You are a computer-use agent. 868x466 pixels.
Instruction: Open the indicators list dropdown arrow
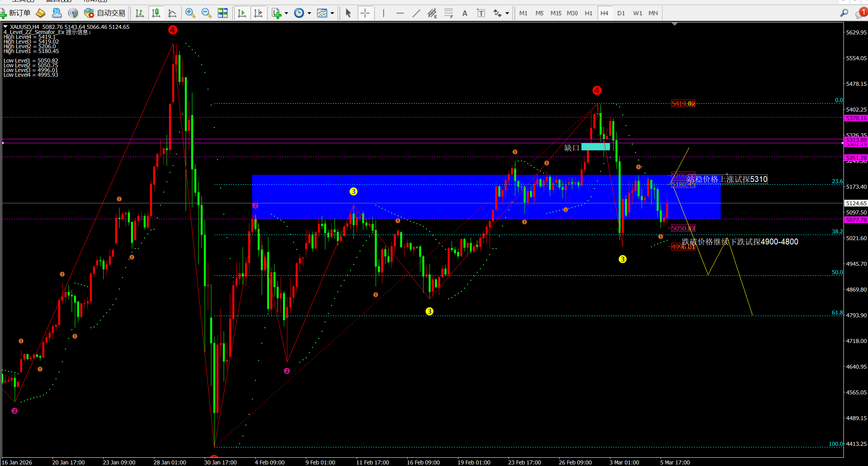pyautogui.click(x=286, y=13)
